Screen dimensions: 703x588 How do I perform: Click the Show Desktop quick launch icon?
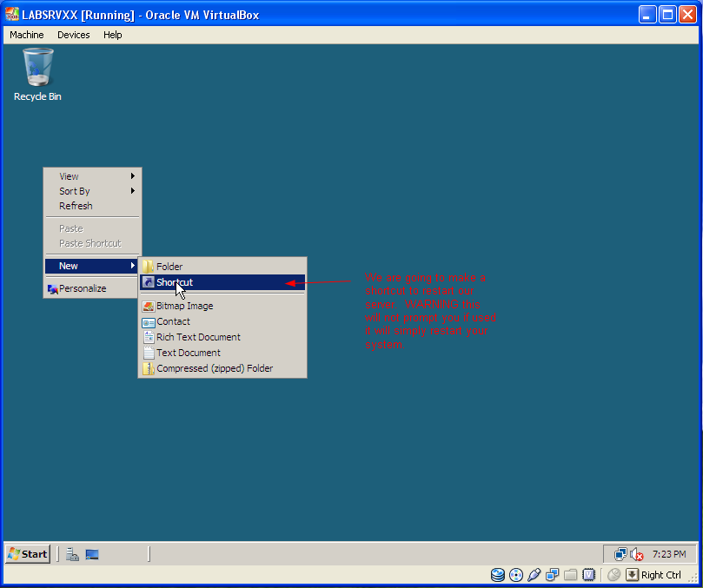[92, 554]
